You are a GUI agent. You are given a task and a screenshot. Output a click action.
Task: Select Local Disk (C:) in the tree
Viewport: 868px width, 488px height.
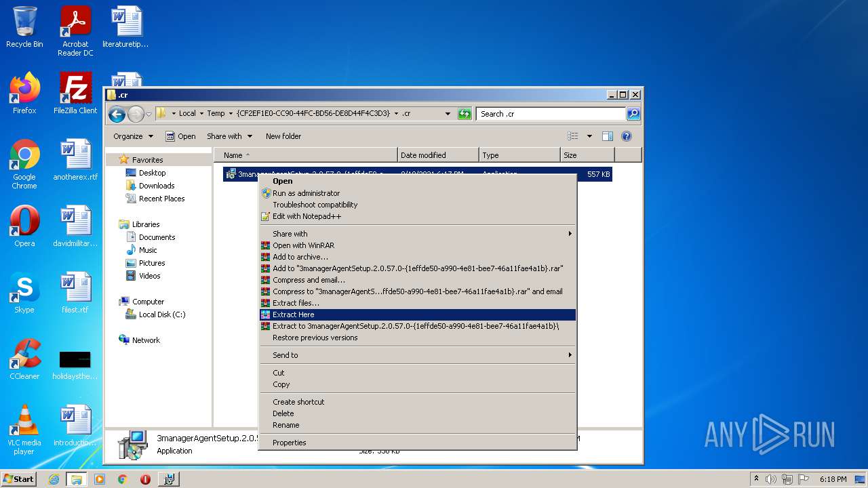162,314
